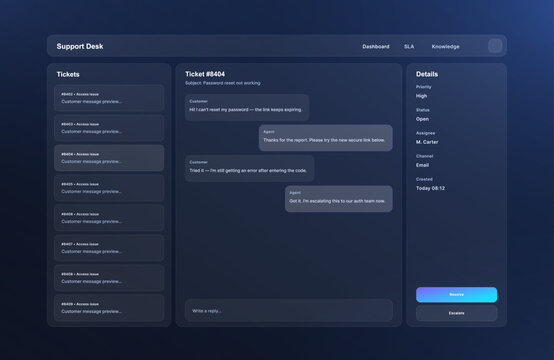This screenshot has height=360, width=554.
Task: Open ticket #8407 card
Action: pyautogui.click(x=109, y=248)
